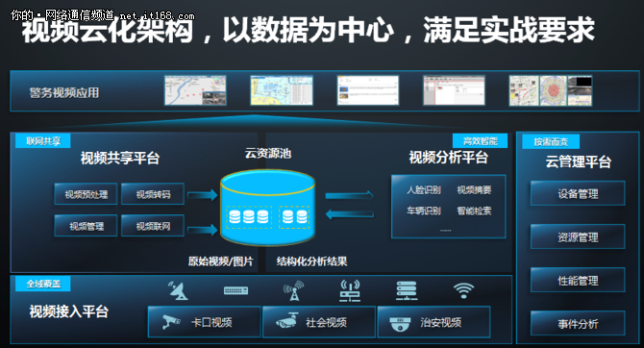Choose the 事件分析 button
The width and height of the screenshot is (644, 348).
pos(578,324)
